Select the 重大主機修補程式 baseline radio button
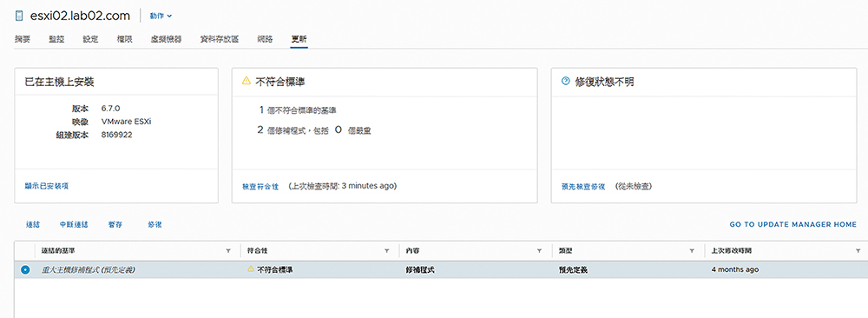 25,270
